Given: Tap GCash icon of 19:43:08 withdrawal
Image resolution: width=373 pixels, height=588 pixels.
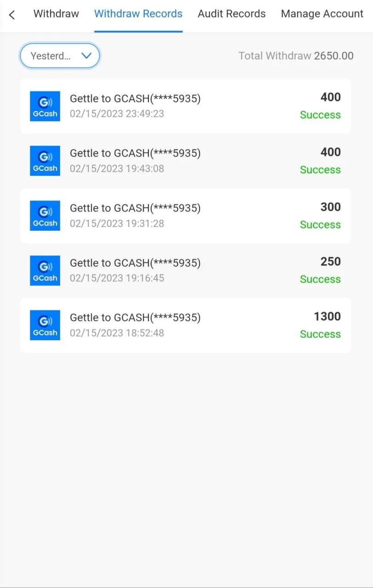Looking at the screenshot, I should click(45, 161).
